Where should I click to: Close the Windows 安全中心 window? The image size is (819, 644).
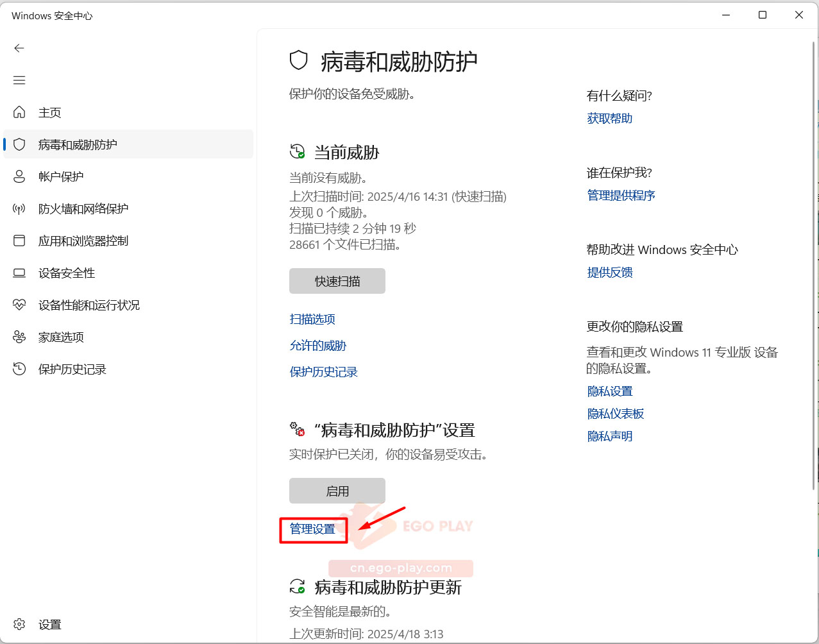pyautogui.click(x=799, y=15)
